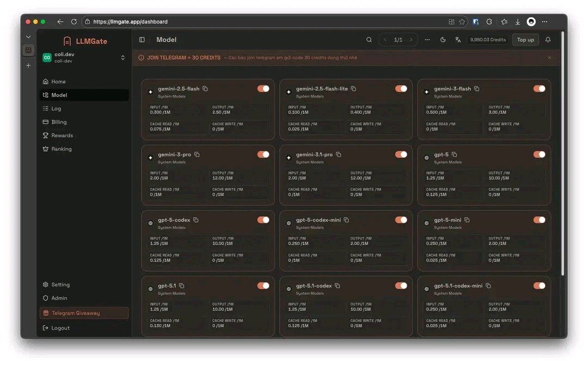Click the search icon in header

click(369, 40)
